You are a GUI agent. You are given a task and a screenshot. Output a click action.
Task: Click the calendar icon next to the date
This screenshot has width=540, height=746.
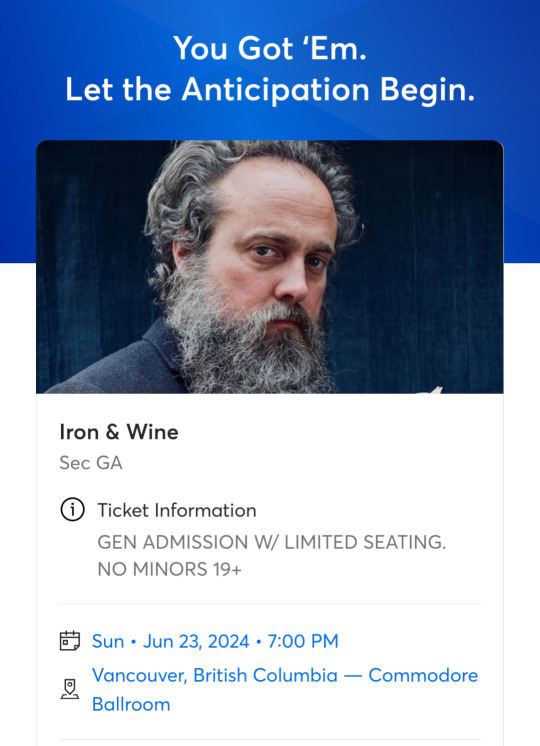tap(69, 640)
